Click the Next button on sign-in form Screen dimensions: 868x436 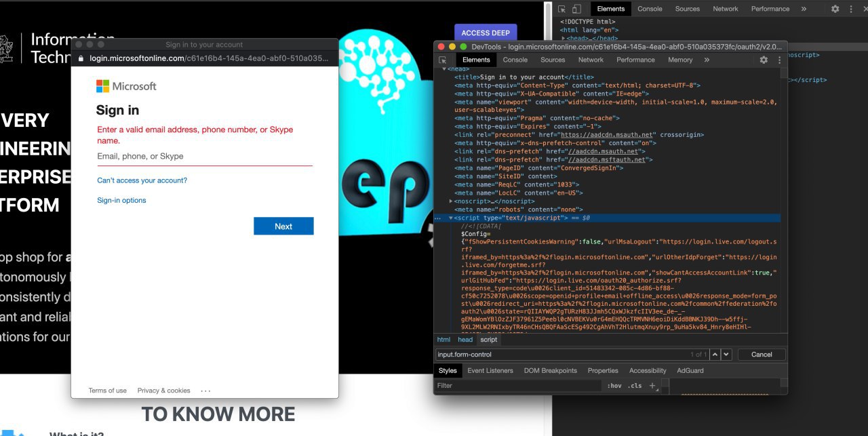pos(283,226)
